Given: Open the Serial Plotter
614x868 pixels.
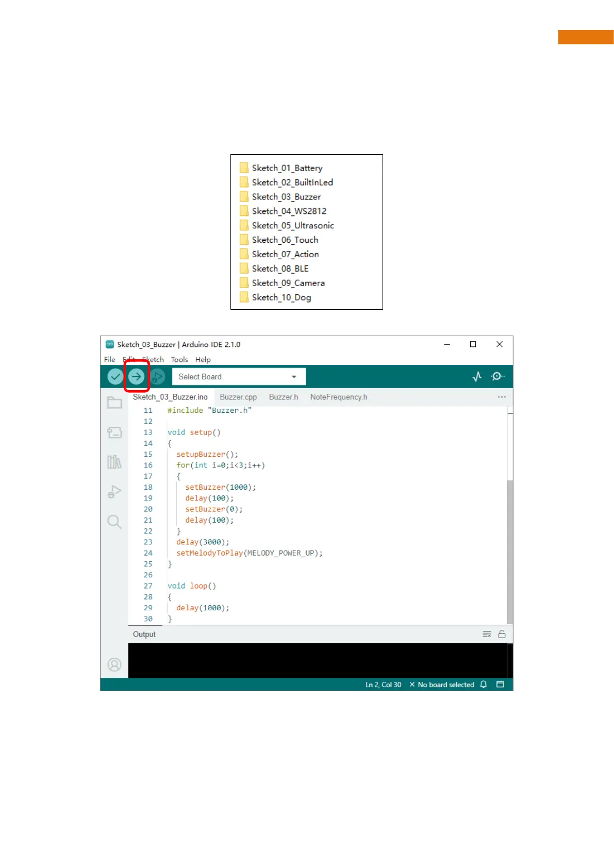Looking at the screenshot, I should pyautogui.click(x=477, y=377).
